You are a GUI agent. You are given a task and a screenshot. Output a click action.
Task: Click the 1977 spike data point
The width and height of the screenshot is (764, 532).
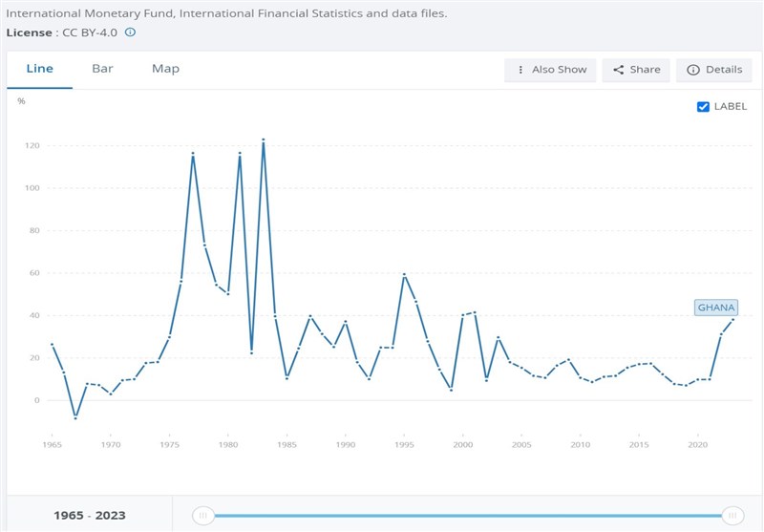coord(193,154)
